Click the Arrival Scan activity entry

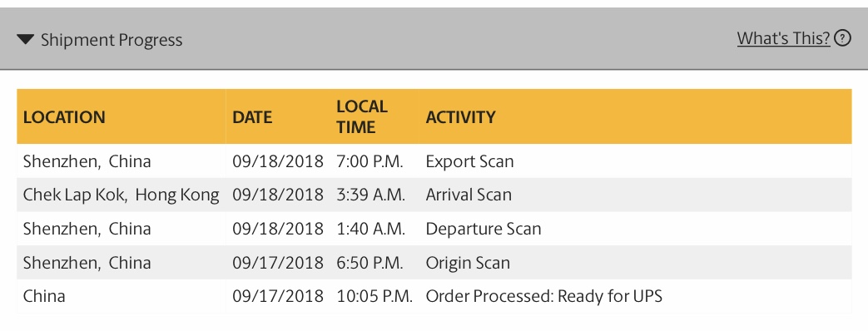[469, 195]
